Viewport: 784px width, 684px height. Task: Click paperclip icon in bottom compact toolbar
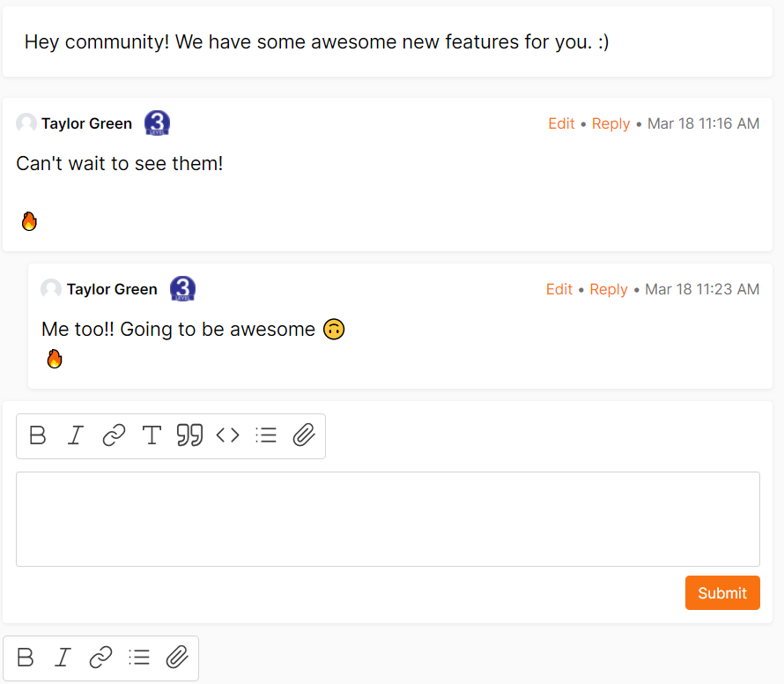point(177,658)
